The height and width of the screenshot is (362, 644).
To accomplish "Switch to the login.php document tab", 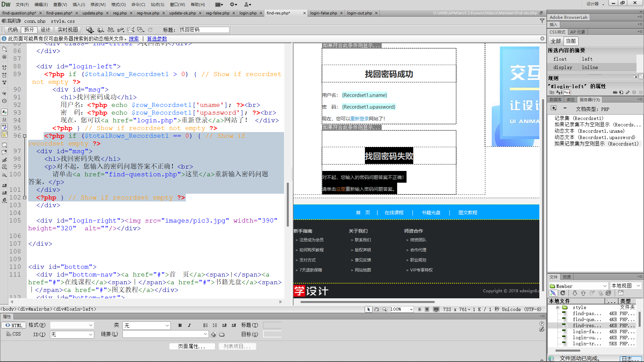I will tap(248, 13).
